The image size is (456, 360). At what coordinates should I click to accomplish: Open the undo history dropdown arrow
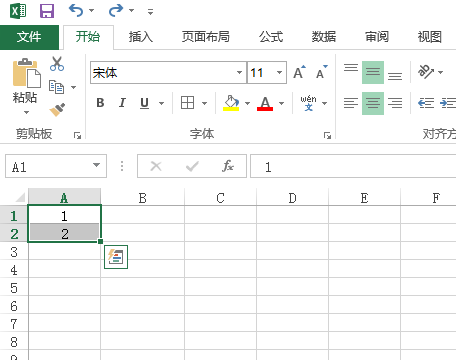click(91, 11)
